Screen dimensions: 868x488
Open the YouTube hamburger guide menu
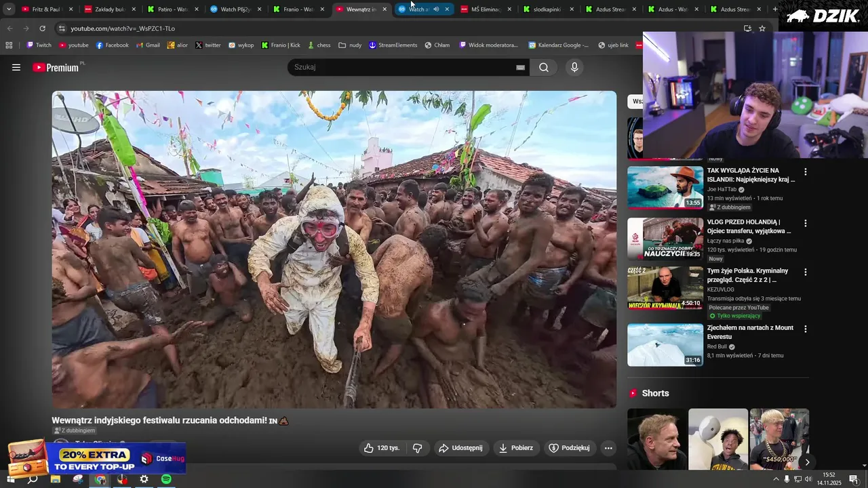[16, 67]
